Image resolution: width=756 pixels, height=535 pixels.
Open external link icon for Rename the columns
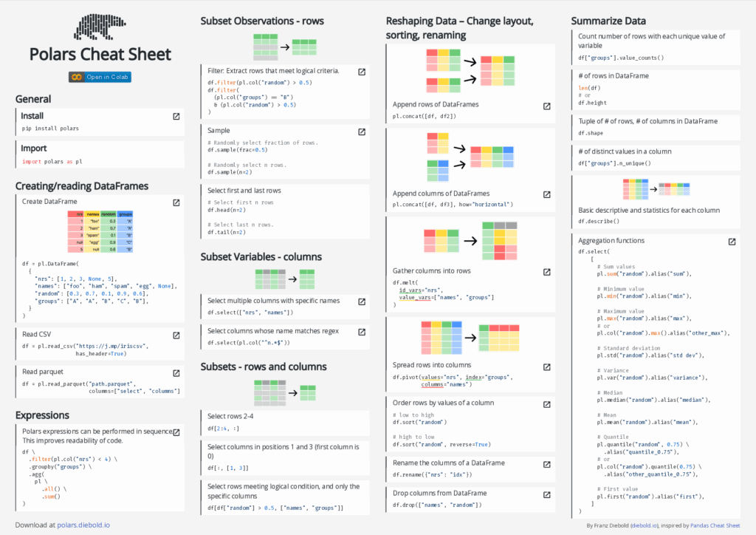(x=546, y=463)
